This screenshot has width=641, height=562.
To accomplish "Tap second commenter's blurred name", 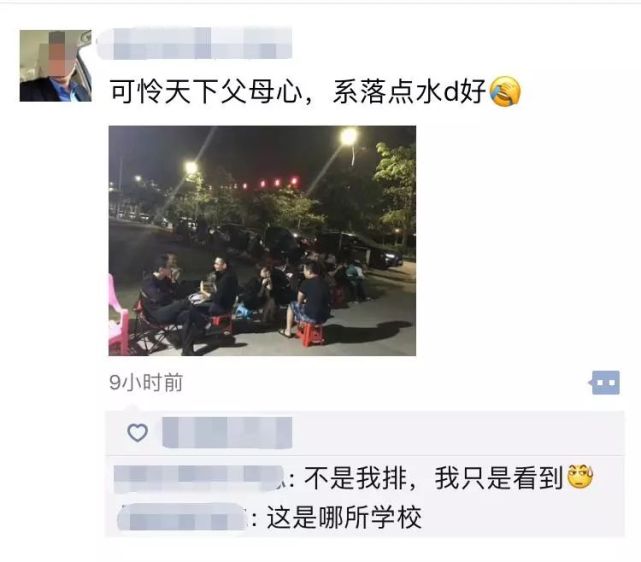I will 182,517.
